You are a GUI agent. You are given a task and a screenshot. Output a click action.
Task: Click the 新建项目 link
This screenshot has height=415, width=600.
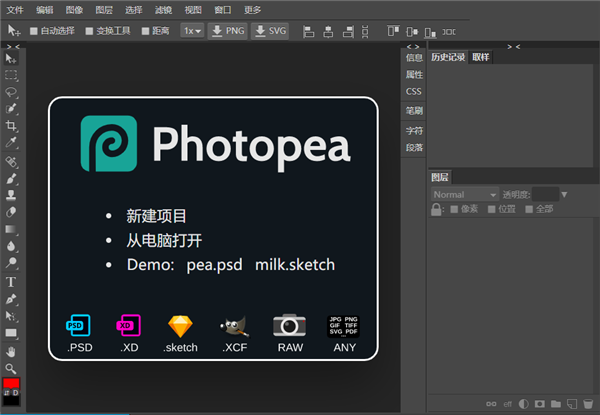(x=157, y=216)
